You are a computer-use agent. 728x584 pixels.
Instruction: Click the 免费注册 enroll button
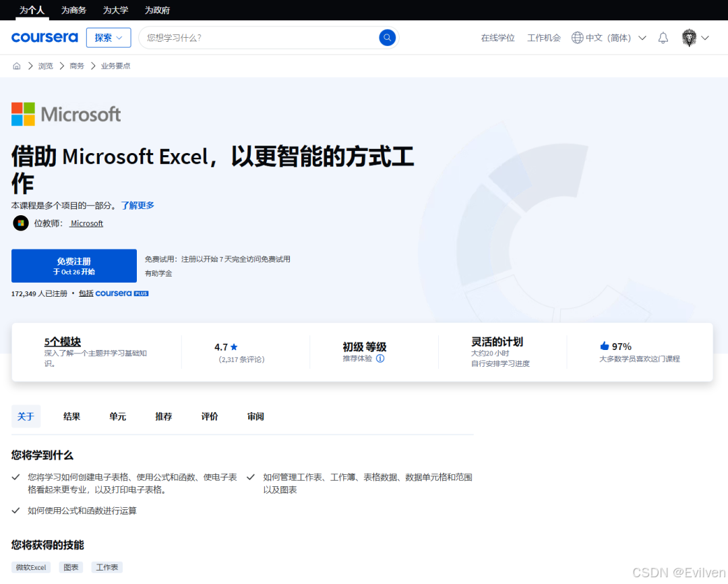click(74, 266)
